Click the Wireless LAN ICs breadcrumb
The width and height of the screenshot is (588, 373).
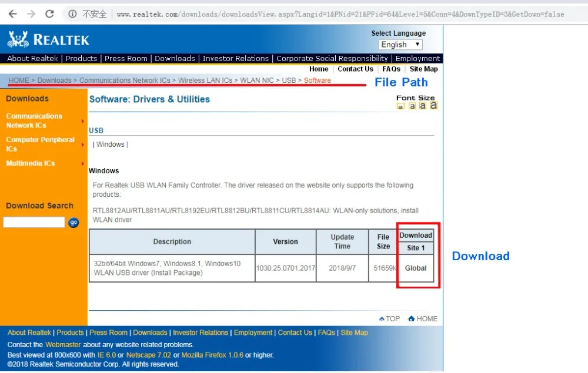[205, 80]
